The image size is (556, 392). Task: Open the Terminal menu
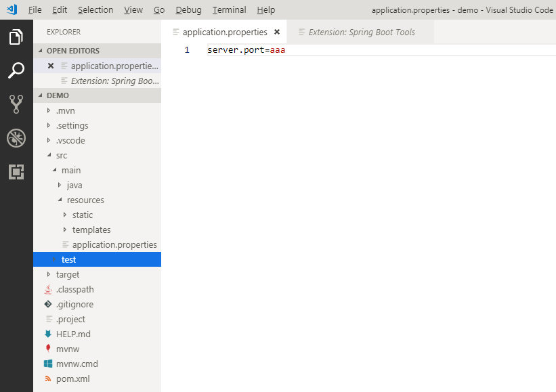coord(228,9)
